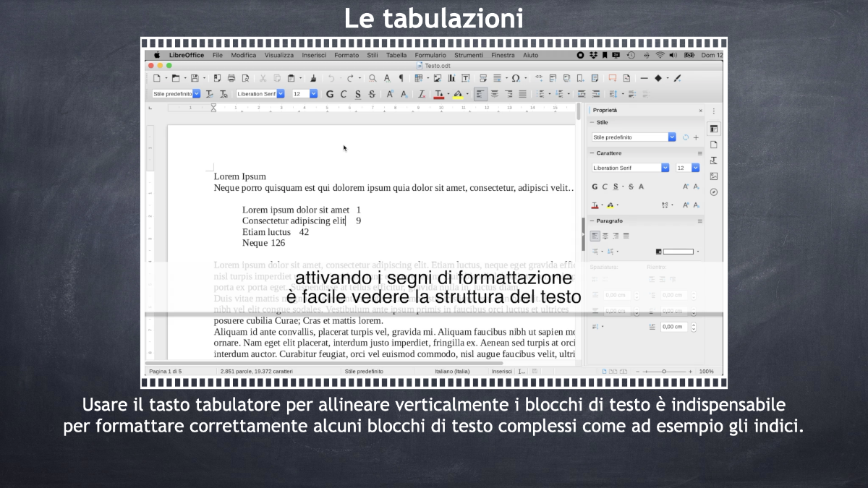Click the 0,00 cm indent field
This screenshot has height=488, width=868.
point(674,327)
